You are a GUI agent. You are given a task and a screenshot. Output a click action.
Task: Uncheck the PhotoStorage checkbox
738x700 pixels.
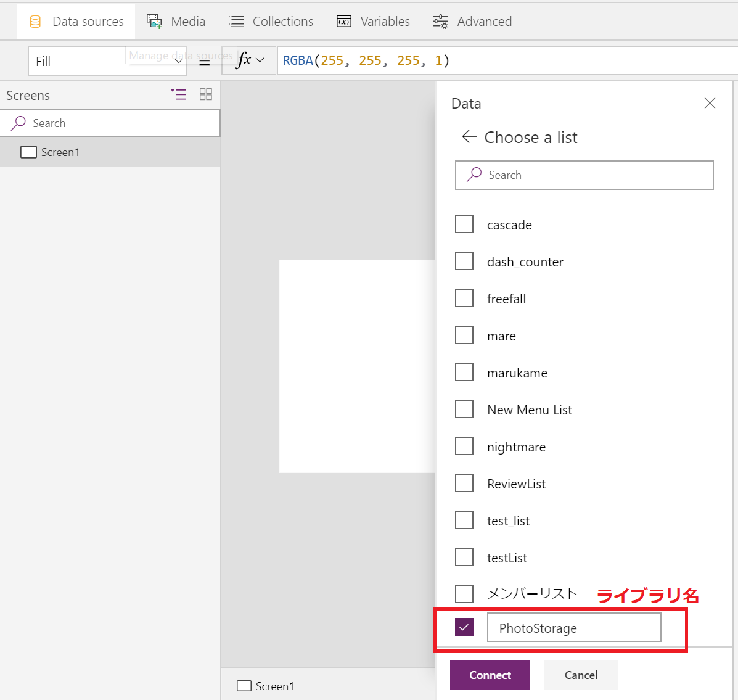click(464, 627)
